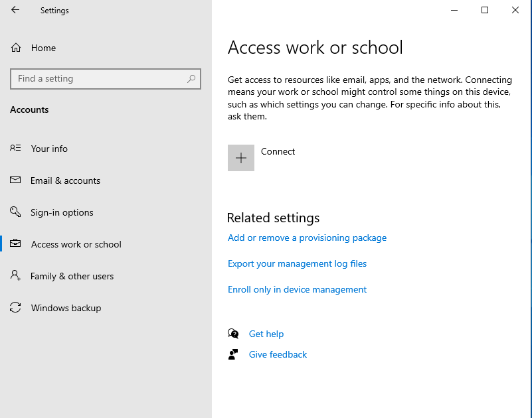
Task: Click the sync arrows icon for Windows backup
Action: [16, 308]
